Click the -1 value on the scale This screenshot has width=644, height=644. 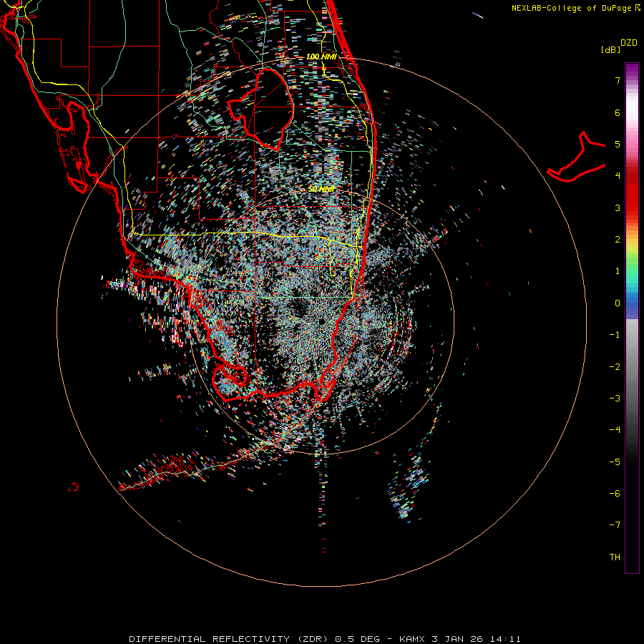click(x=615, y=335)
